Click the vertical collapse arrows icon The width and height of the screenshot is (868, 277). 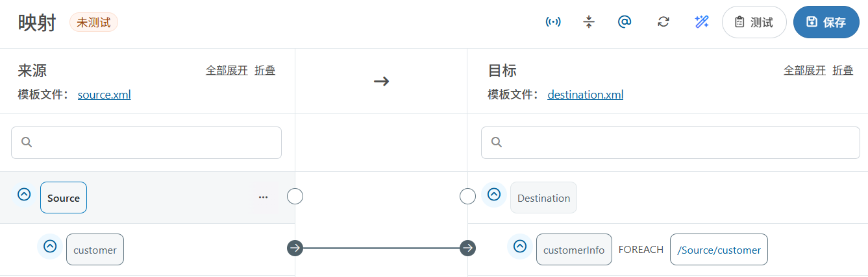point(589,22)
